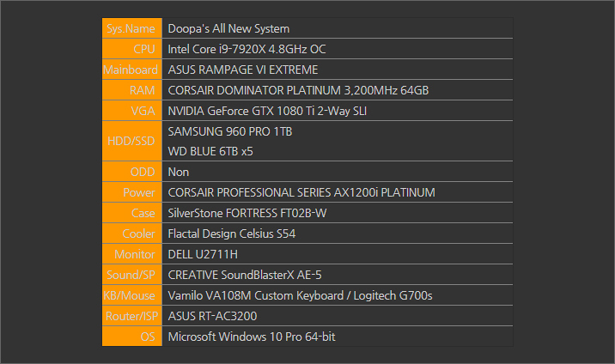Image resolution: width=615 pixels, height=364 pixels.
Task: Click the OS label cell
Action: pos(131,337)
